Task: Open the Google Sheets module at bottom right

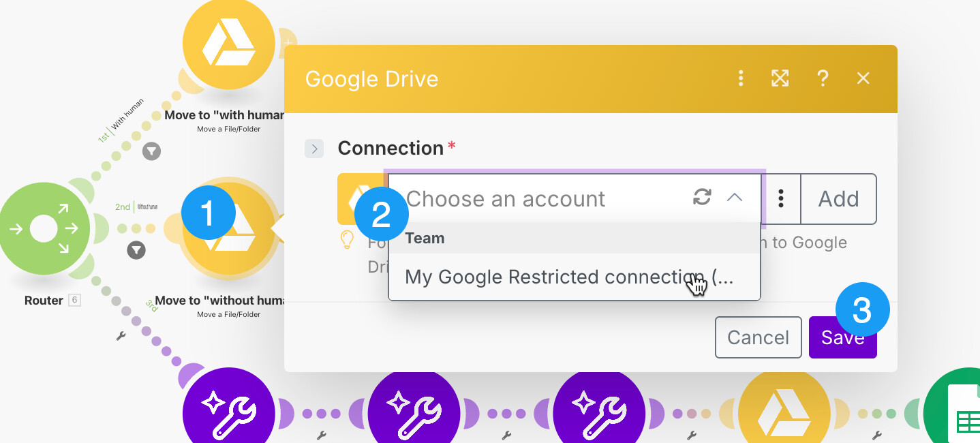Action: click(x=958, y=412)
